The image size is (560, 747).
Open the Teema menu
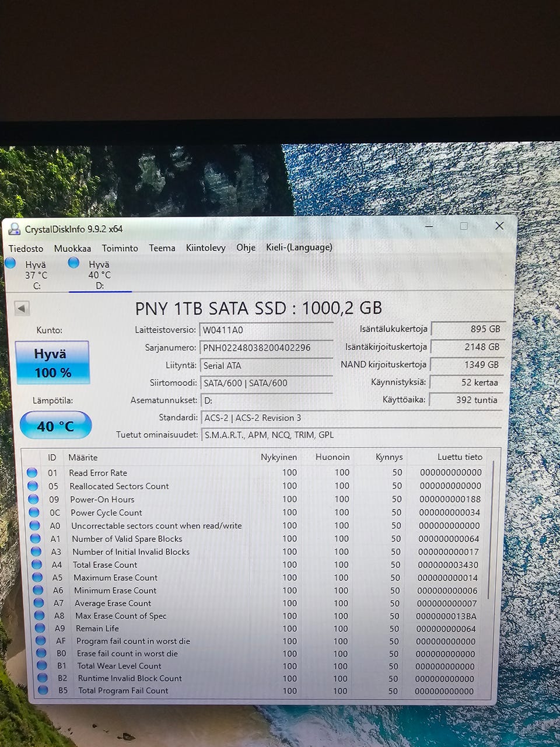[162, 248]
